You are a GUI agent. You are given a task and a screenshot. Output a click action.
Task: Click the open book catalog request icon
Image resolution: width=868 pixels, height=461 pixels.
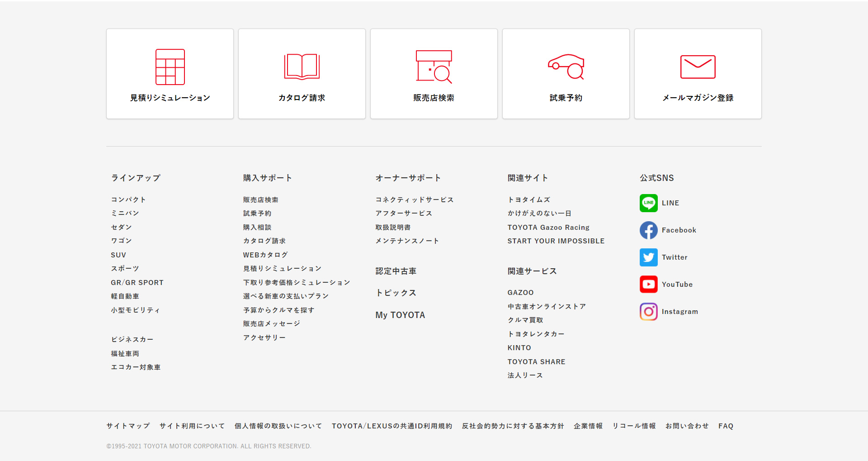302,67
